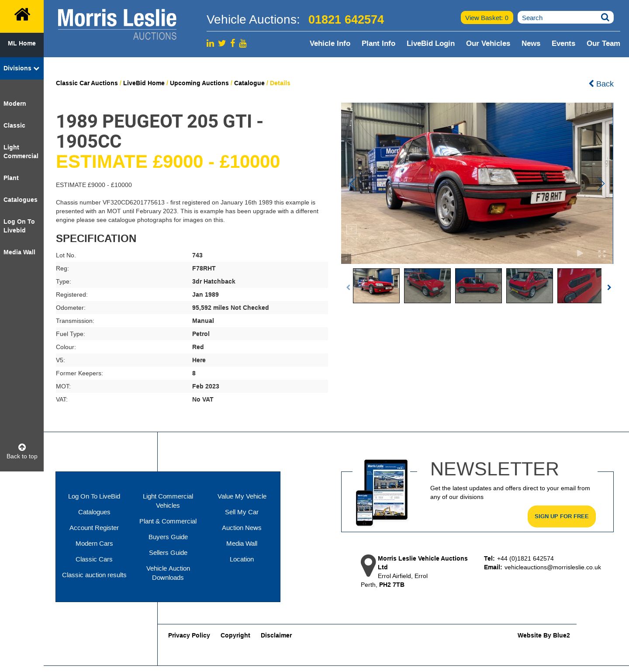Open LiveBid Login menu item
This screenshot has width=629, height=672.
click(431, 43)
